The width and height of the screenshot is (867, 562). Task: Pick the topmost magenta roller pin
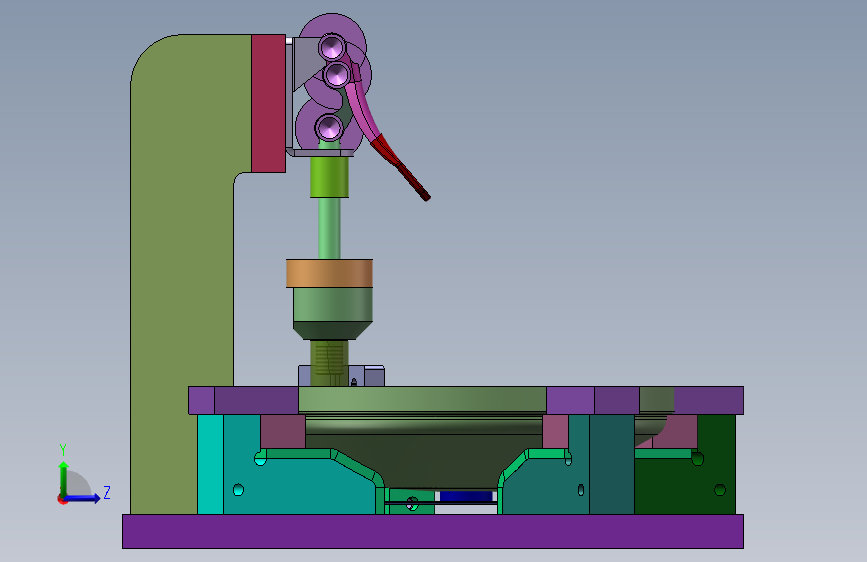[x=332, y=46]
